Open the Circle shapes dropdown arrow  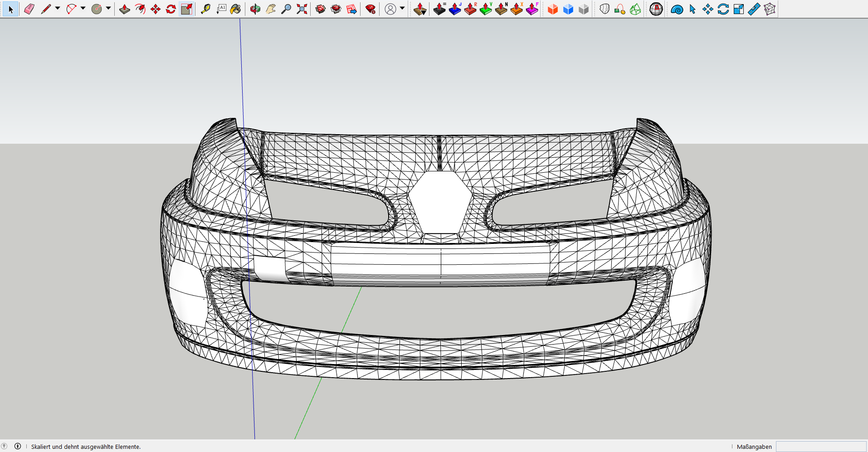point(108,8)
